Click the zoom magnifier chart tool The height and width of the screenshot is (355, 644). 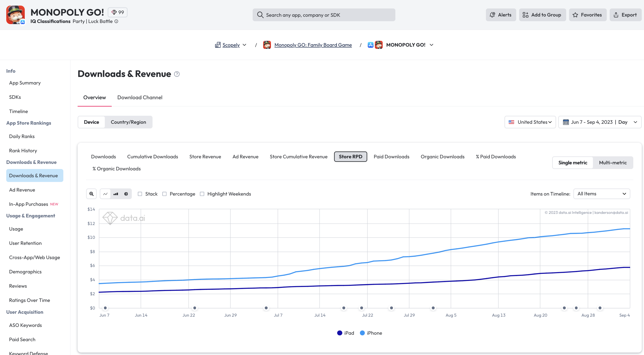point(91,194)
